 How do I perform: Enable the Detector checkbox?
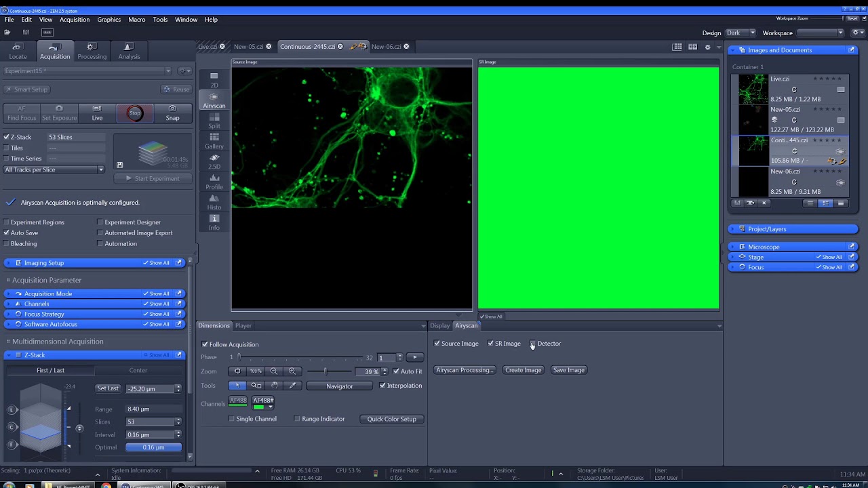pyautogui.click(x=533, y=344)
